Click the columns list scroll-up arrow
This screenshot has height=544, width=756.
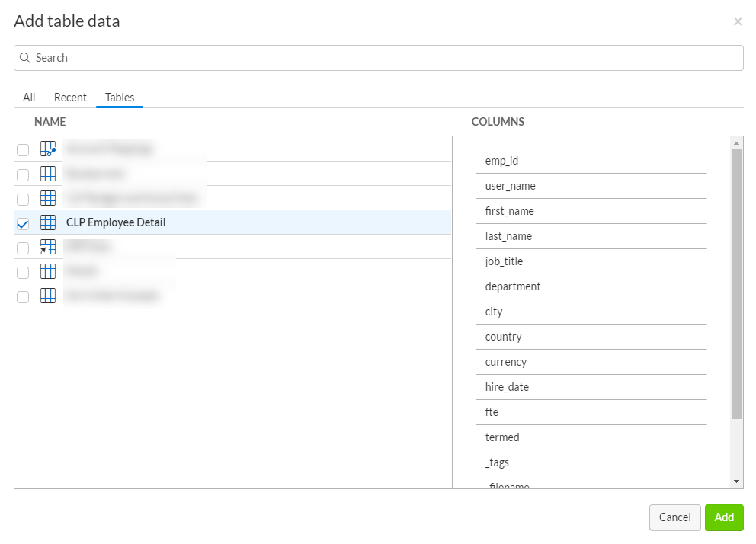point(736,143)
